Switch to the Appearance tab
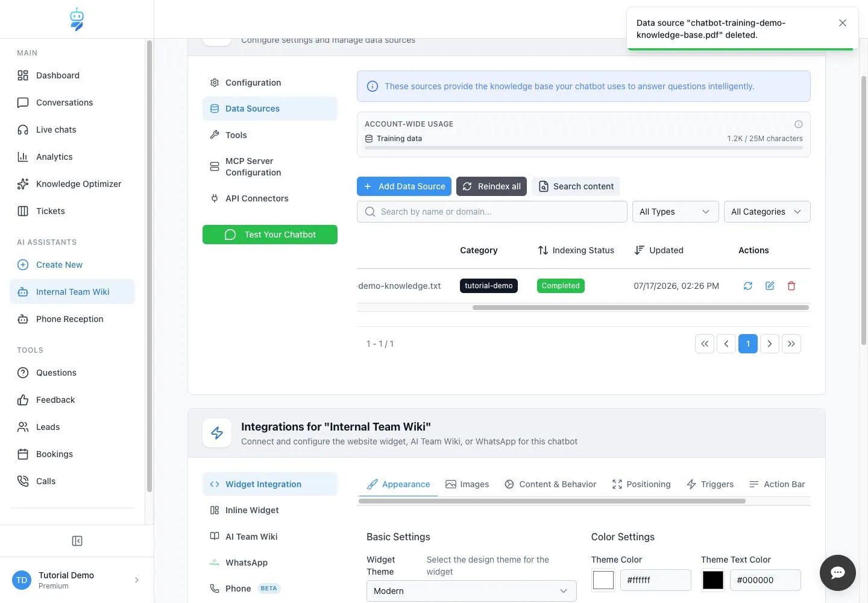Viewport: 868px width, 603px height. (398, 484)
